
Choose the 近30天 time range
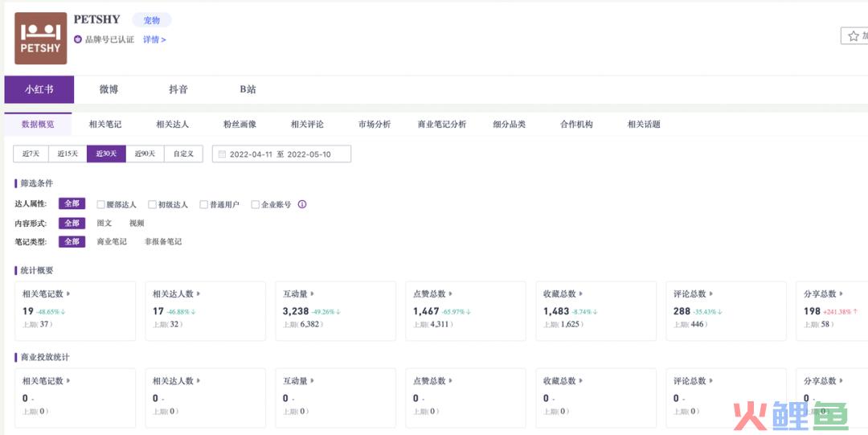tap(106, 154)
